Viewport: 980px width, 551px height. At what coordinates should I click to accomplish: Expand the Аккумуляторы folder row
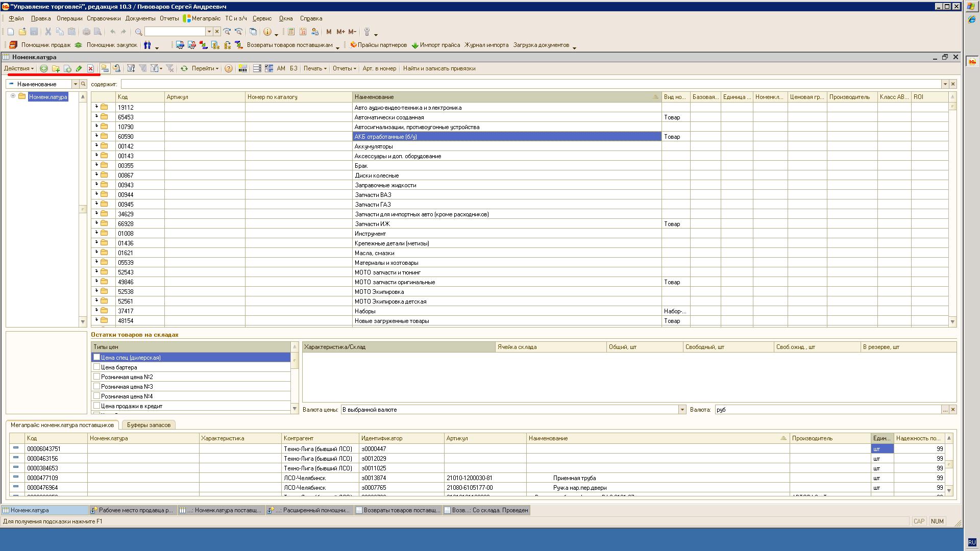click(x=96, y=146)
